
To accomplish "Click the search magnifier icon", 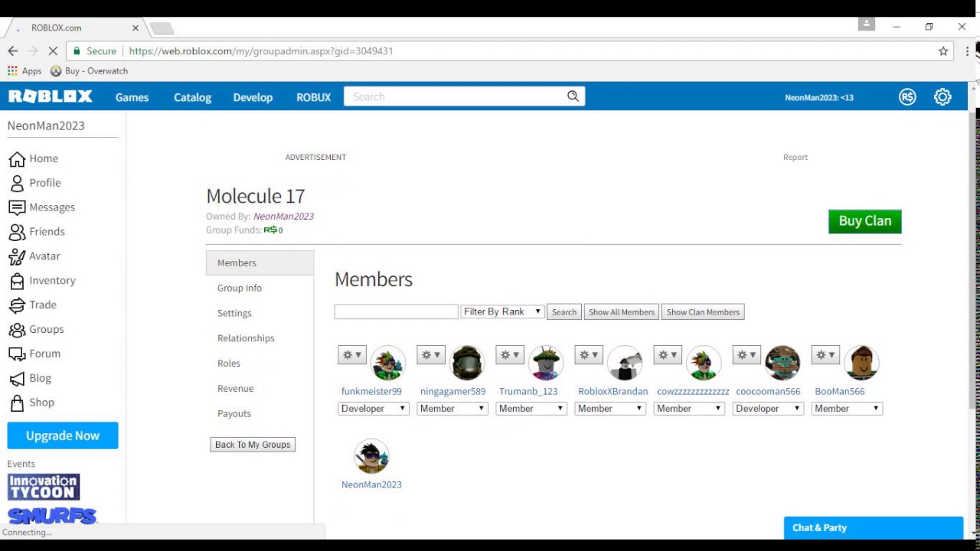I will coord(573,96).
